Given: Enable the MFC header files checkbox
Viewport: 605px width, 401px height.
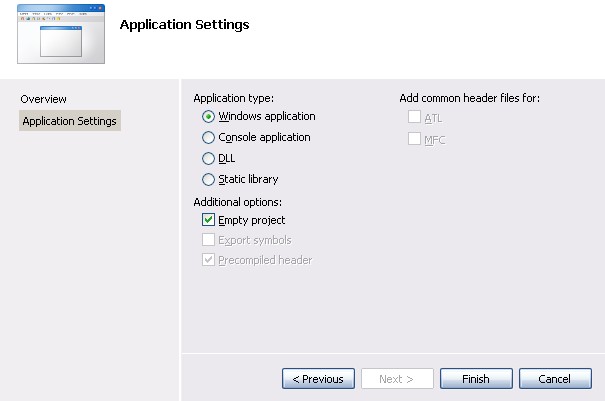Looking at the screenshot, I should coord(414,139).
